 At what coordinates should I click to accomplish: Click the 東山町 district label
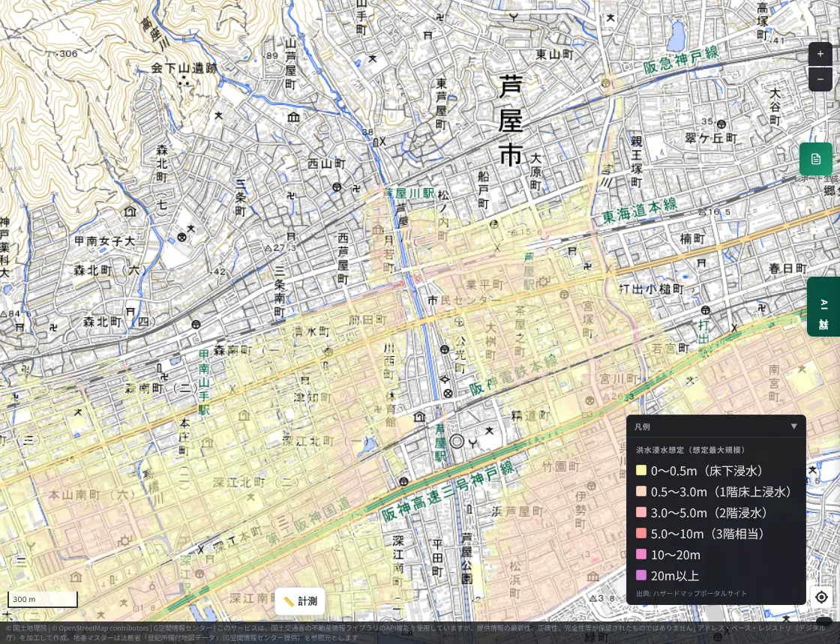(555, 55)
